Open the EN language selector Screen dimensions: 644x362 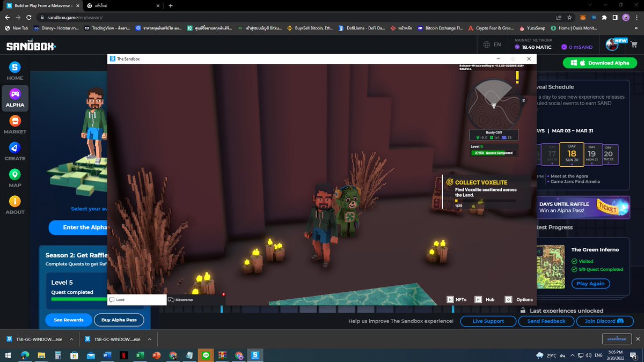[492, 45]
